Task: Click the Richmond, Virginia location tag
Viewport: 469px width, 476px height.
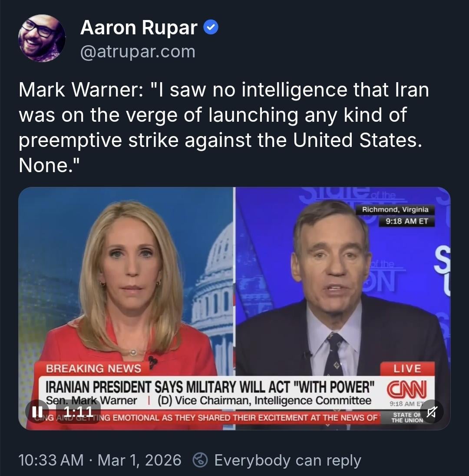Action: point(395,210)
